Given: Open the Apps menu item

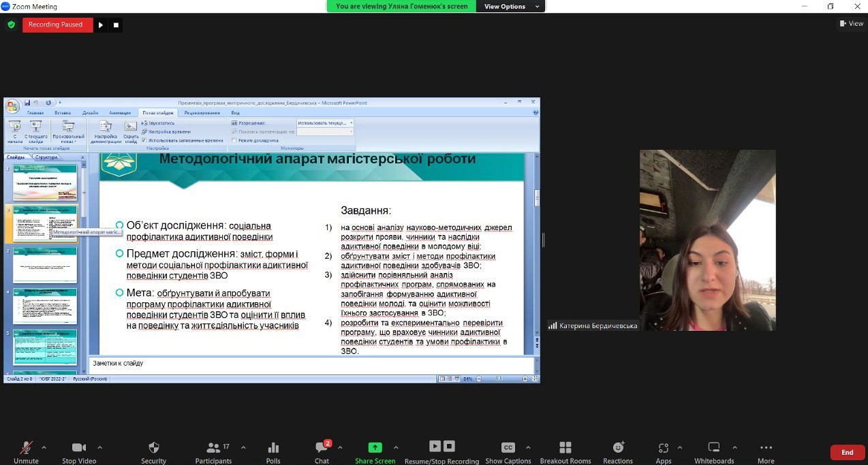Looking at the screenshot, I should point(664,447).
